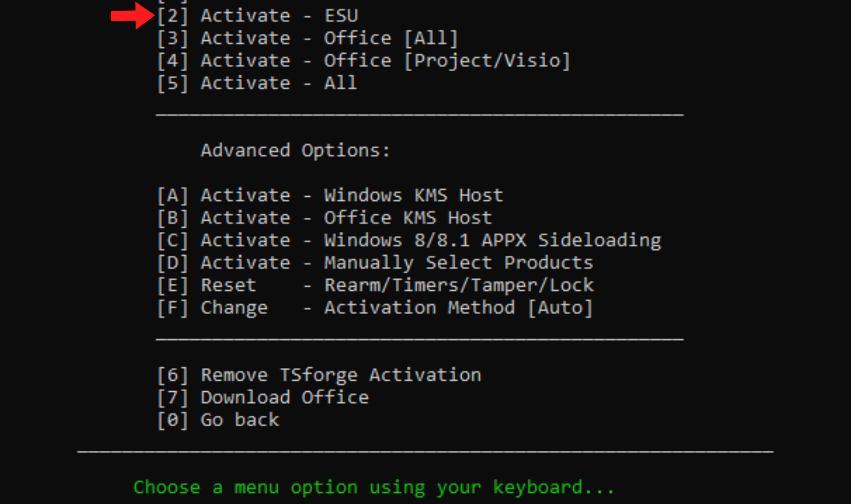Select Activate - Office [Project/Visio] option

pyautogui.click(x=363, y=61)
